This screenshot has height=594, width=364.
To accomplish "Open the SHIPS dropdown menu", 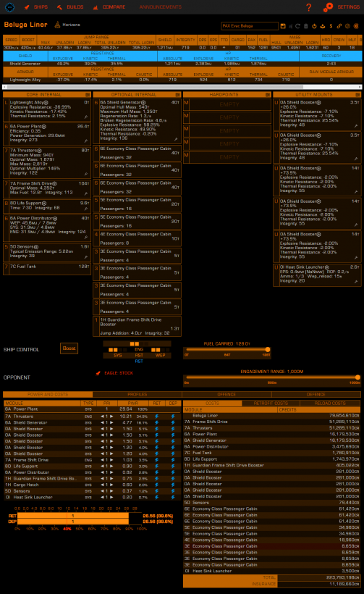I will [x=36, y=7].
